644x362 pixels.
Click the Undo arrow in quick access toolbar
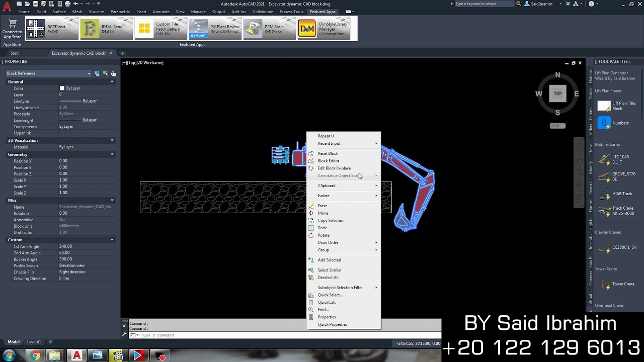coord(76,4)
